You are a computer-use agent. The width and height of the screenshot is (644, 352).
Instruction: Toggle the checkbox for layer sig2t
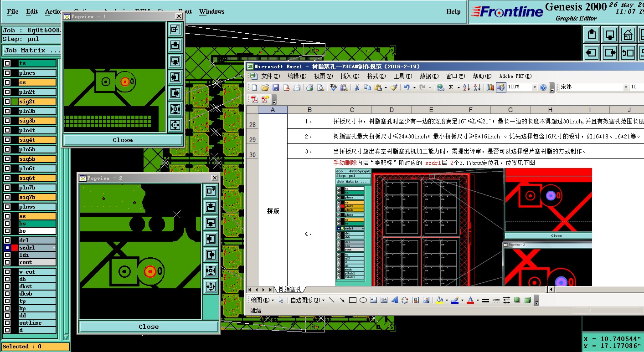tap(7, 102)
